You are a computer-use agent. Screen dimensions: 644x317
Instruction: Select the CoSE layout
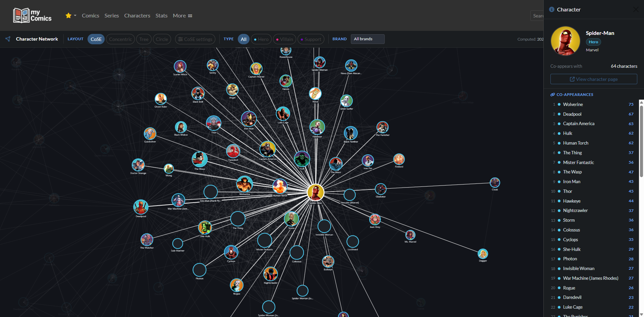tap(96, 39)
